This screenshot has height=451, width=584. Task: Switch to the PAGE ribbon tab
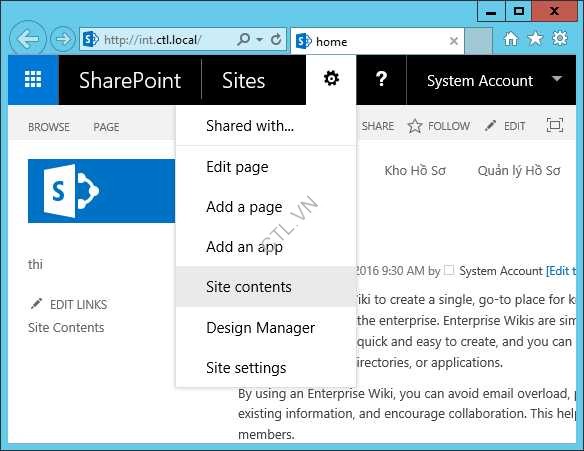(107, 127)
